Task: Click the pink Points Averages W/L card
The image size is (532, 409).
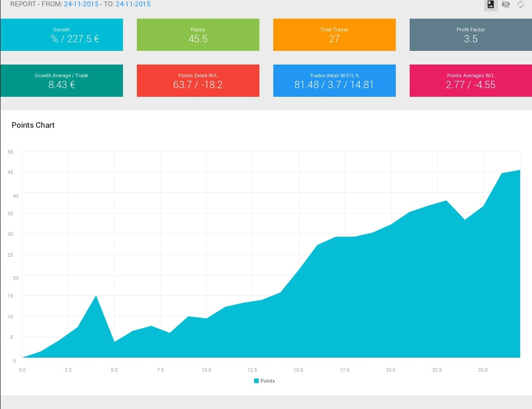Action: coord(471,81)
